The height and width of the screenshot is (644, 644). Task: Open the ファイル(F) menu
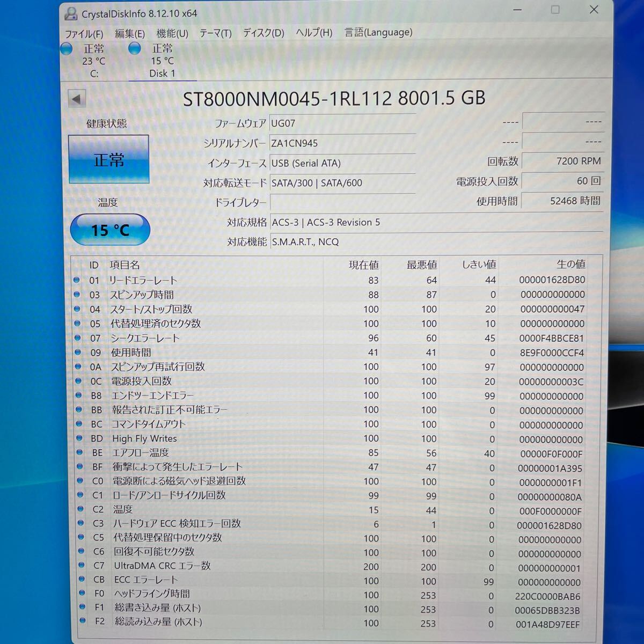tap(84, 34)
